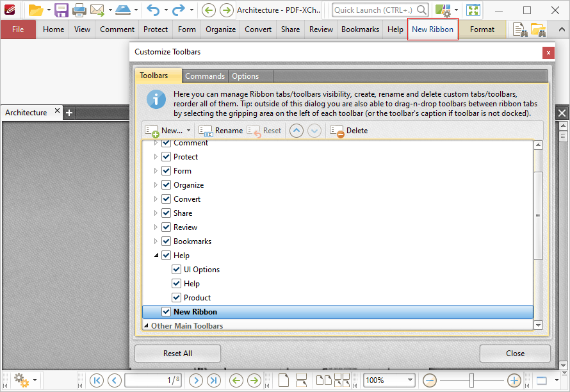Click the previous page icon

(x=115, y=380)
